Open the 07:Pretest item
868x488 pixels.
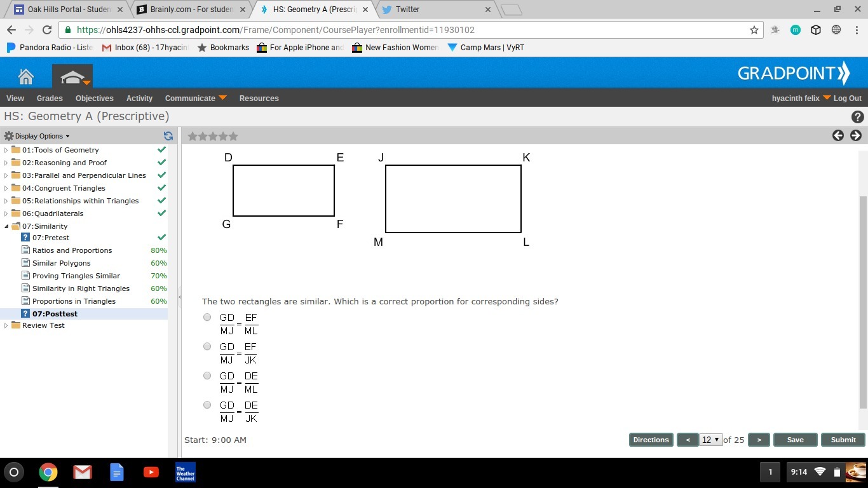click(51, 238)
